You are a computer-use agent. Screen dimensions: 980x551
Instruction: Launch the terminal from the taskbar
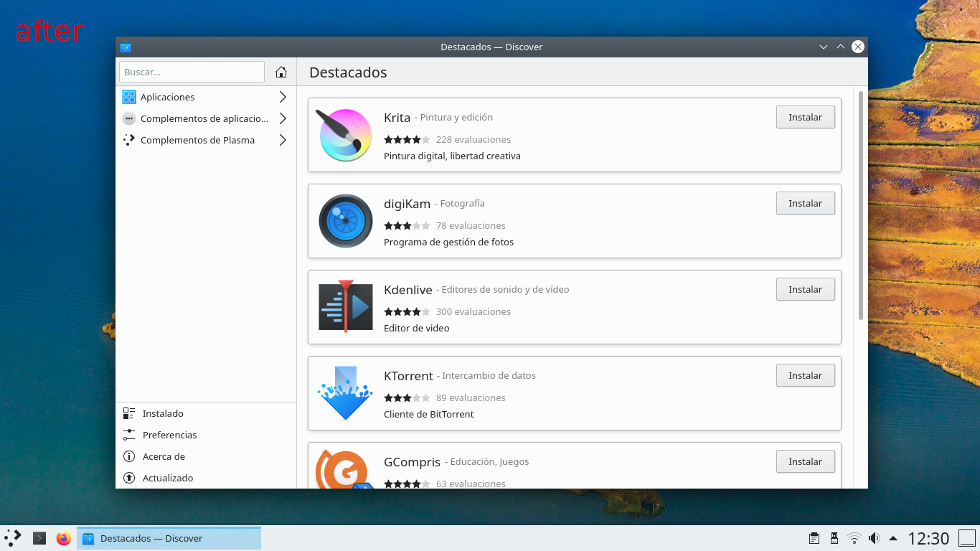click(x=39, y=538)
